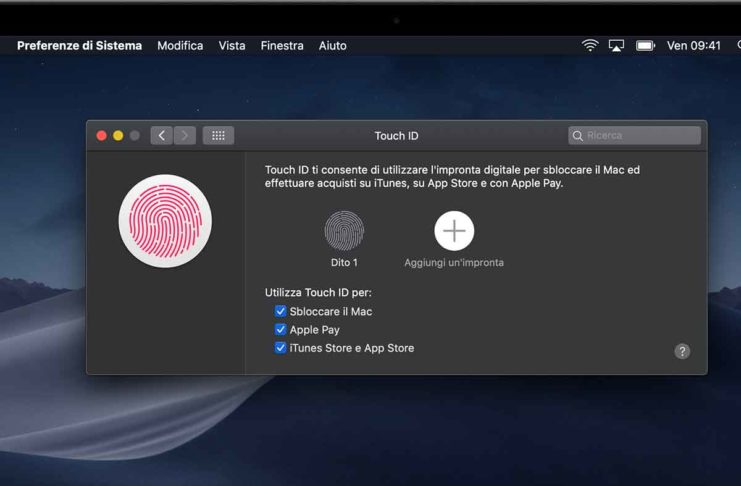Click the Aggiungi un'impronta label

[454, 262]
